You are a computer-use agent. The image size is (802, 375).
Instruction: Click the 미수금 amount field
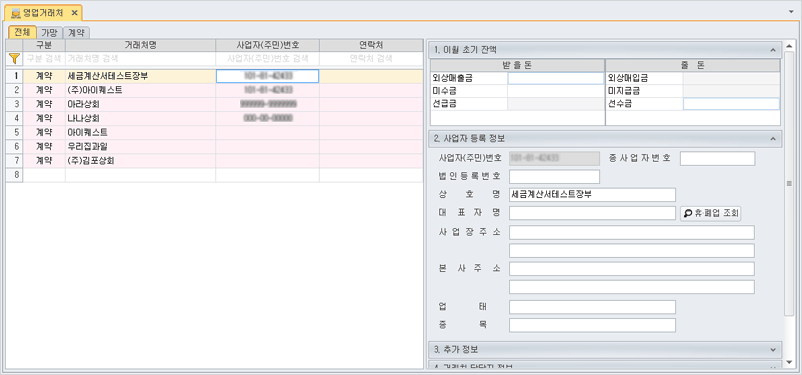(556, 91)
